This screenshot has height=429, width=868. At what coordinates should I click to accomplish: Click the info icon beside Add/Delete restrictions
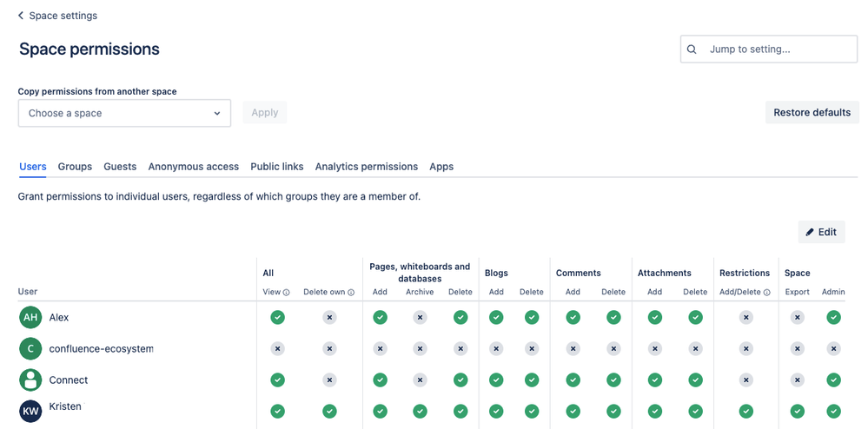pos(766,293)
